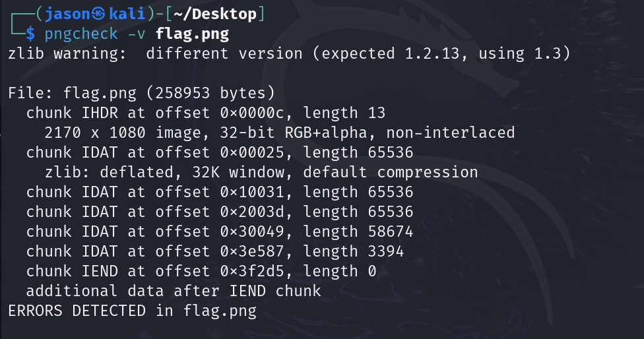Click the flag.png argument in the command
Screen dimensions: 644x339
click(x=192, y=33)
